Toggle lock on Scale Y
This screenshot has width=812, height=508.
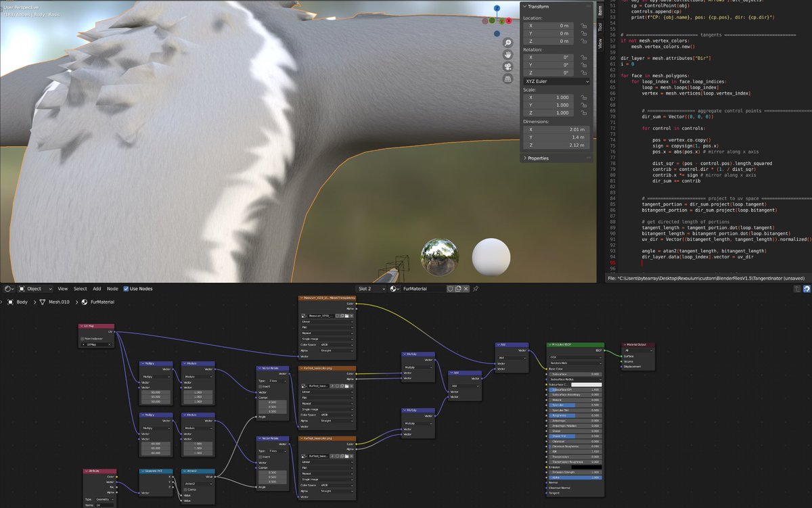point(583,106)
